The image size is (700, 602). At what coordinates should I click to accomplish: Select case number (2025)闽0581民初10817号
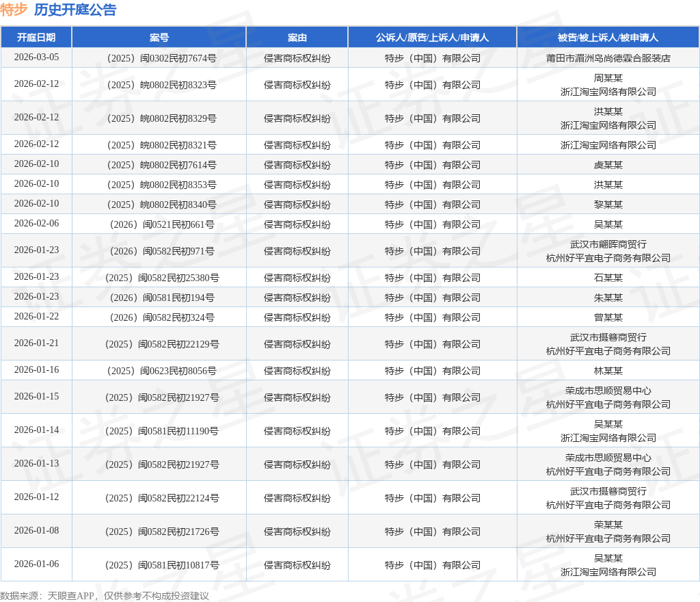point(161,565)
